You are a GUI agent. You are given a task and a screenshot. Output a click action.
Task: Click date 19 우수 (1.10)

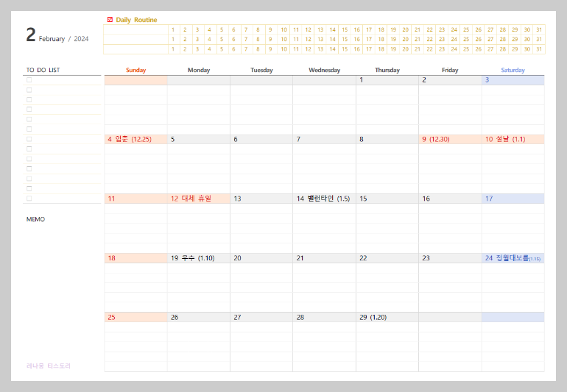193,258
